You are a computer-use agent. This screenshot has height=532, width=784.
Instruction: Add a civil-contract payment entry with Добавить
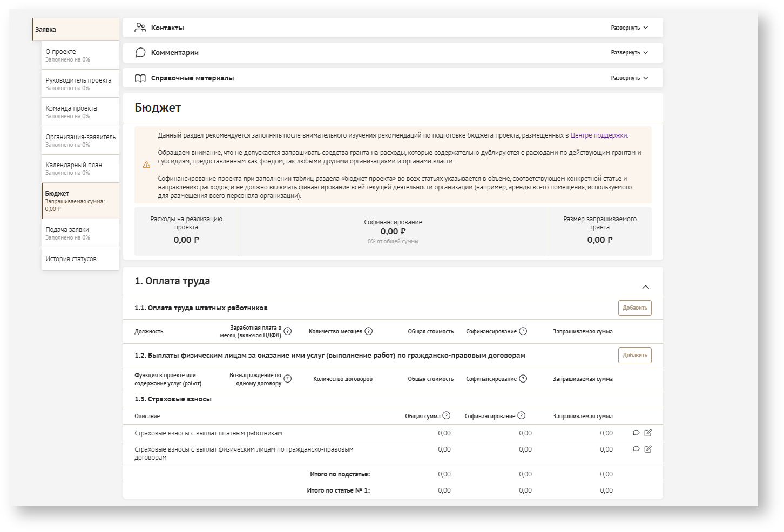click(x=634, y=356)
